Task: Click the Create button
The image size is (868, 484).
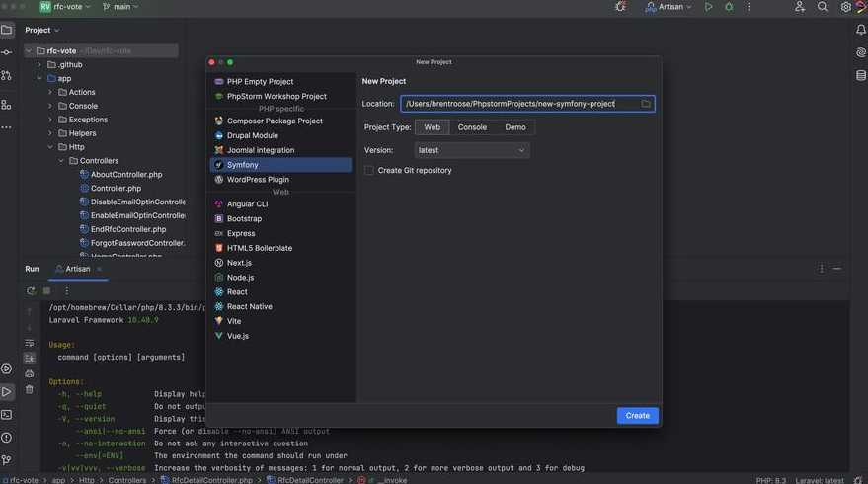Action: (637, 415)
